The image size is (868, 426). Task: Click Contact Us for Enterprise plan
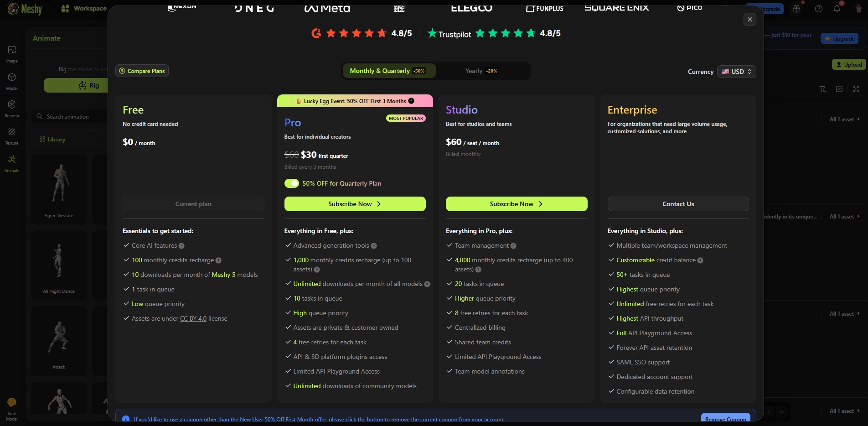point(678,204)
